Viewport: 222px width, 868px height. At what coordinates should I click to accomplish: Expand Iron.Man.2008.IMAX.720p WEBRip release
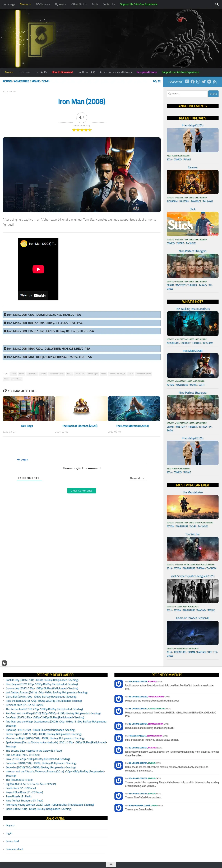[81, 349]
